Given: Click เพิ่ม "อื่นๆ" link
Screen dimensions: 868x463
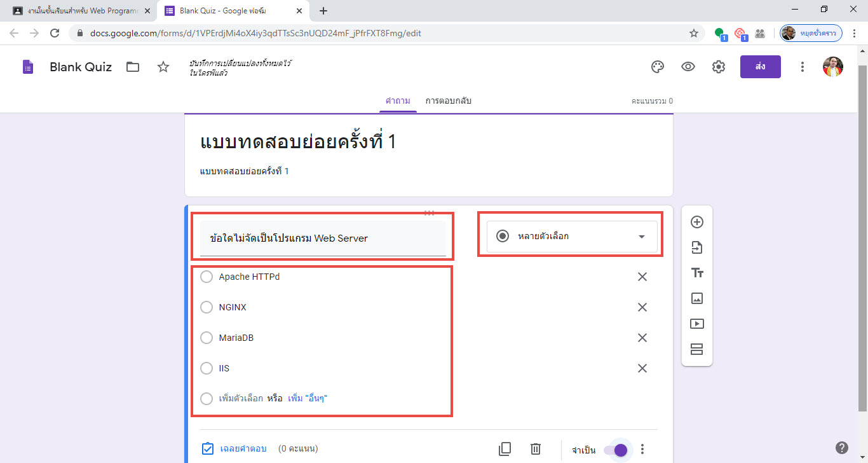Looking at the screenshot, I should [x=308, y=399].
